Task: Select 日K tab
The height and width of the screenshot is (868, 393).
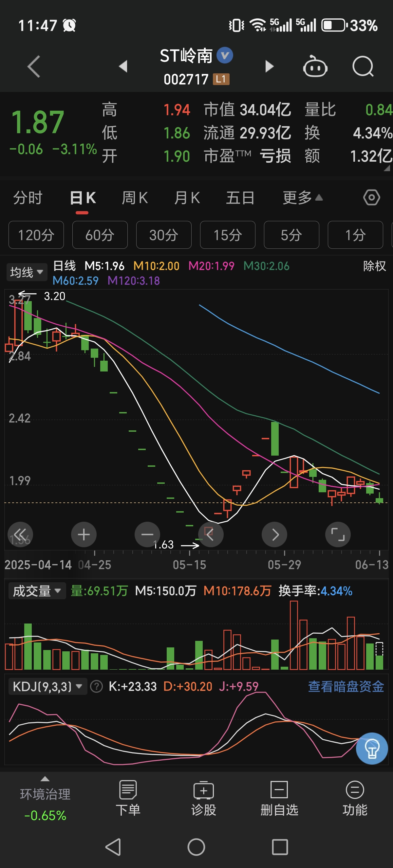Action: click(83, 198)
